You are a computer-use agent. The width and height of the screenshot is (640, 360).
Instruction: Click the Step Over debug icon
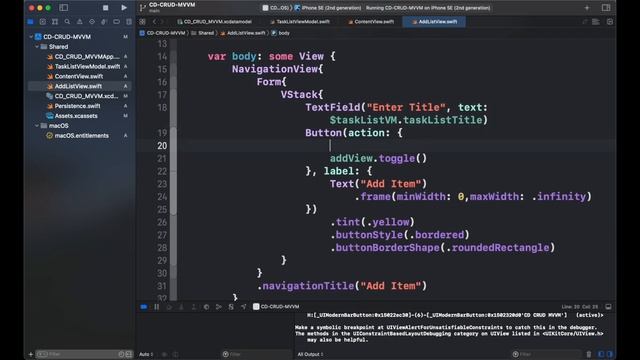169,307
